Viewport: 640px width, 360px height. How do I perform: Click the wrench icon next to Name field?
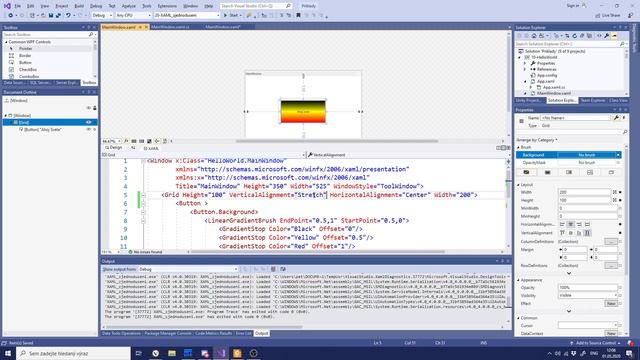click(x=616, y=118)
